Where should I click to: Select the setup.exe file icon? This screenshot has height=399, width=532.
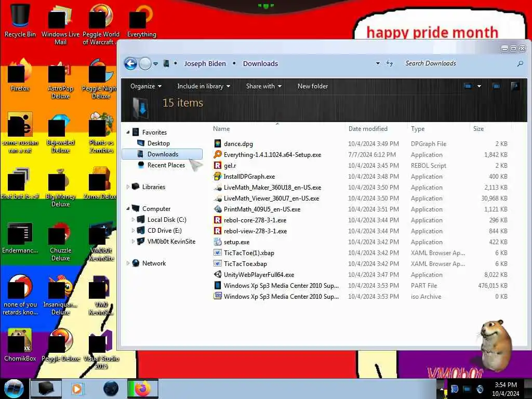click(x=218, y=242)
